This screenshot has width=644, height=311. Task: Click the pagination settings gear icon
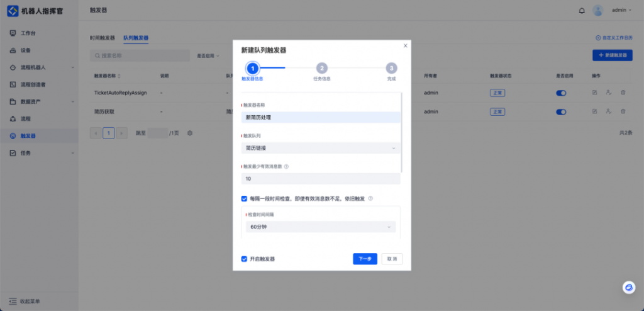[189, 133]
